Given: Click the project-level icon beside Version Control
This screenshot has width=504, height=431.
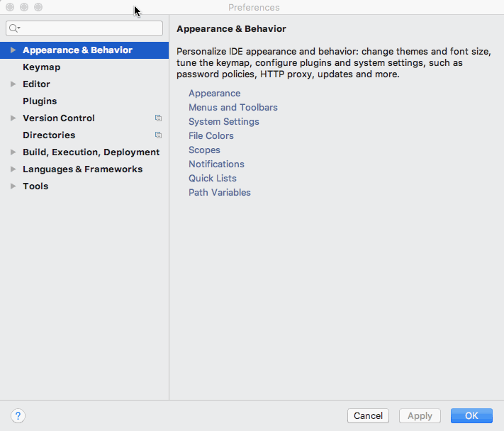Looking at the screenshot, I should pyautogui.click(x=158, y=118).
